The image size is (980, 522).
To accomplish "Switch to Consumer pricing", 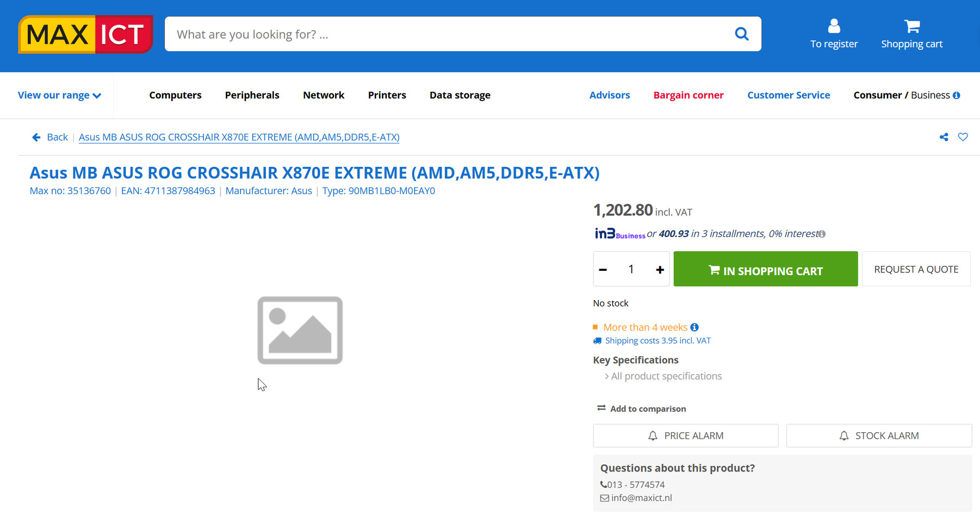I will coord(877,95).
